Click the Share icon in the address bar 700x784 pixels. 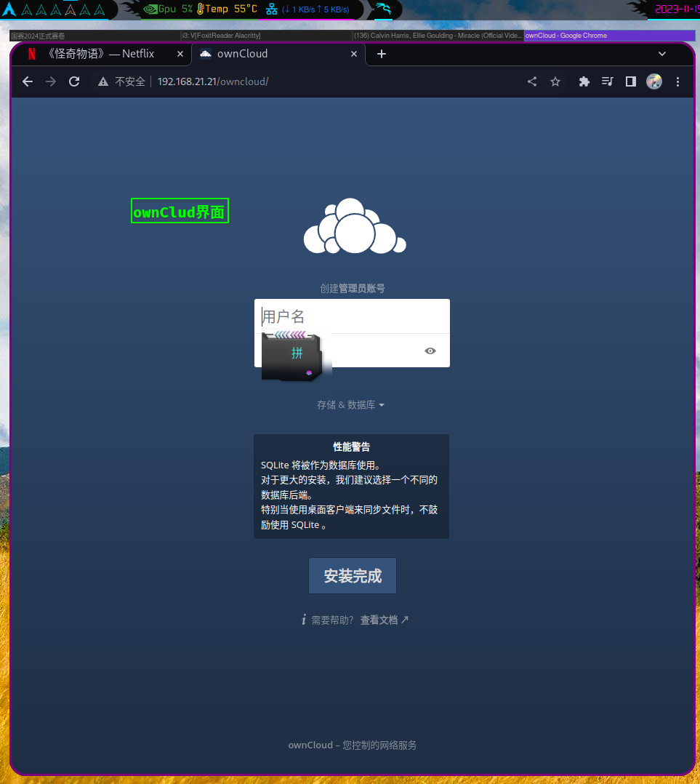[x=531, y=81]
